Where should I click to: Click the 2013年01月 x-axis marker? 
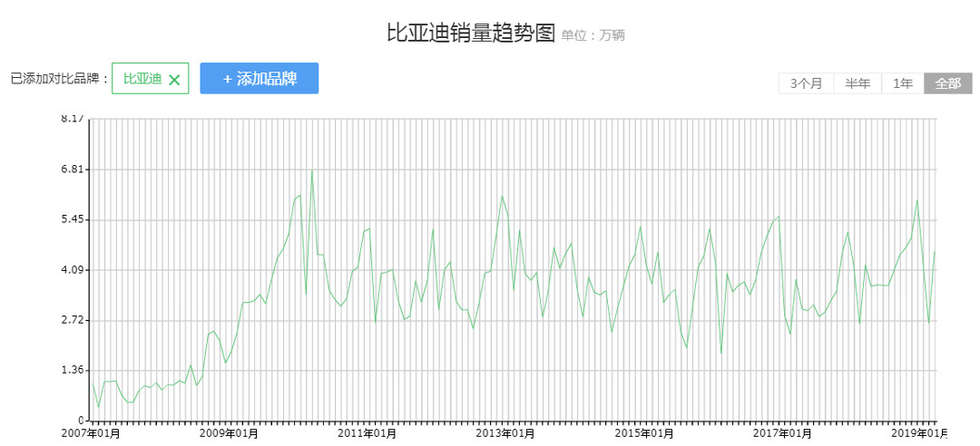[505, 433]
